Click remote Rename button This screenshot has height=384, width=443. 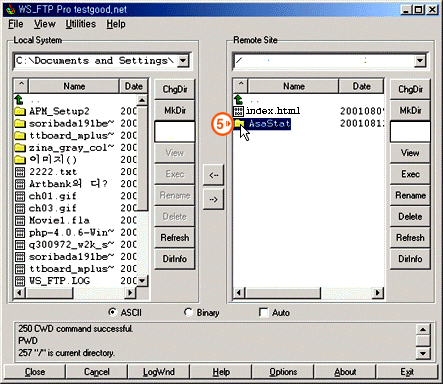[x=410, y=195]
